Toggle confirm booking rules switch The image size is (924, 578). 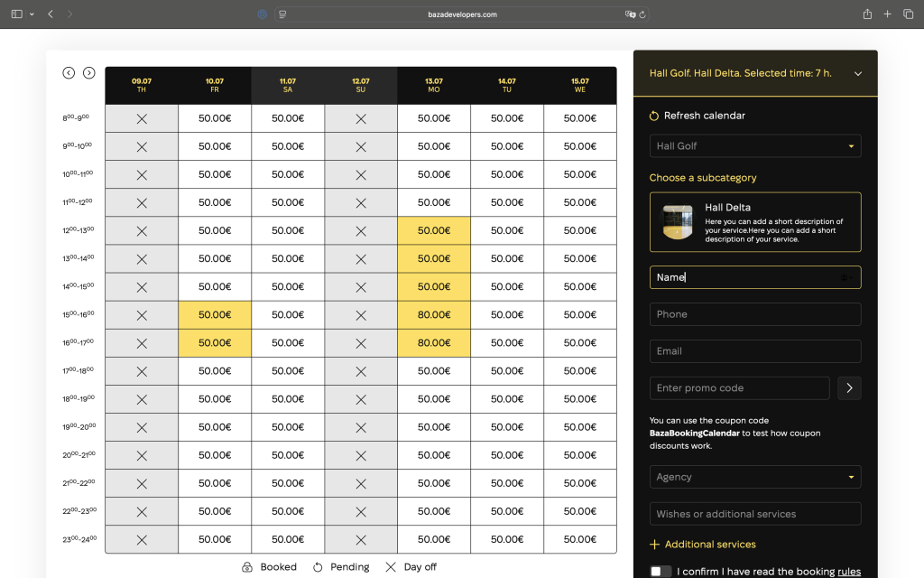pos(661,571)
